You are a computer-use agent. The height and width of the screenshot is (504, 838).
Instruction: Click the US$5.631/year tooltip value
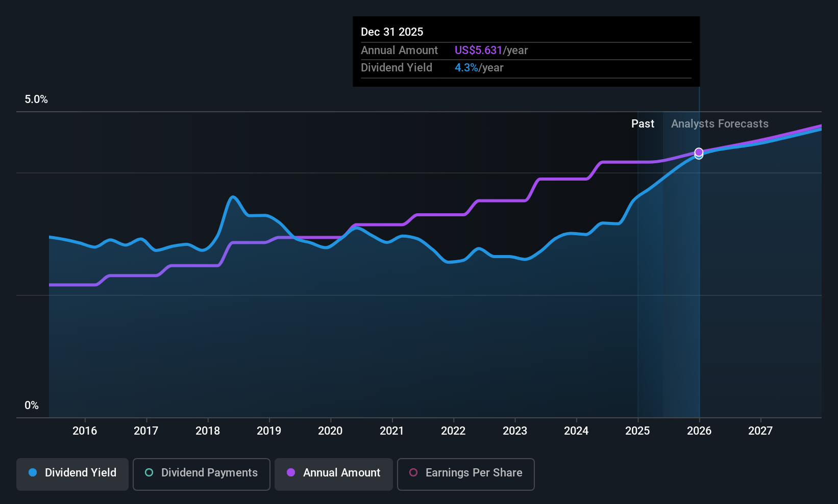tap(491, 50)
